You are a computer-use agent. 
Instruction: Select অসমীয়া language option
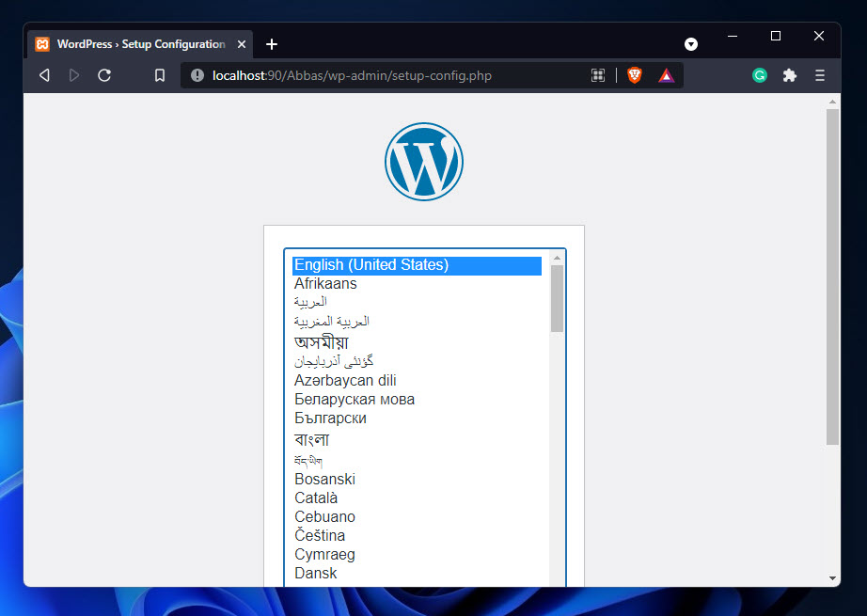pos(417,341)
